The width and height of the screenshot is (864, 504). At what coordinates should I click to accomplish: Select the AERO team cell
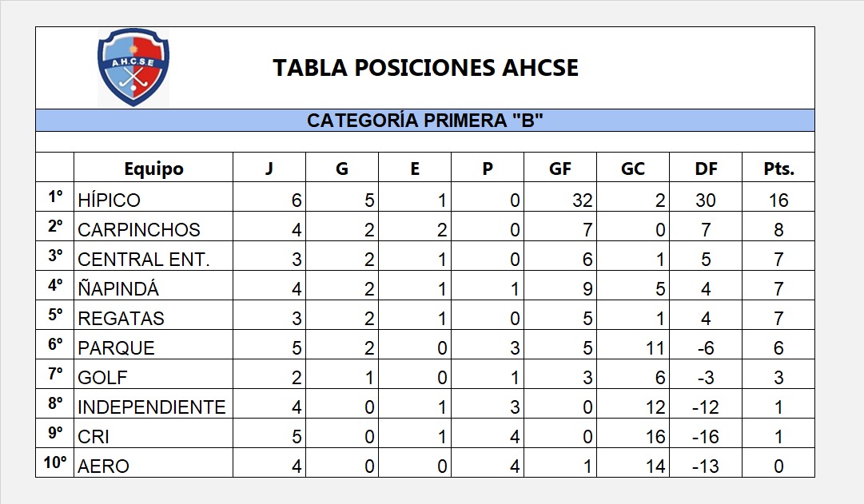point(103,466)
